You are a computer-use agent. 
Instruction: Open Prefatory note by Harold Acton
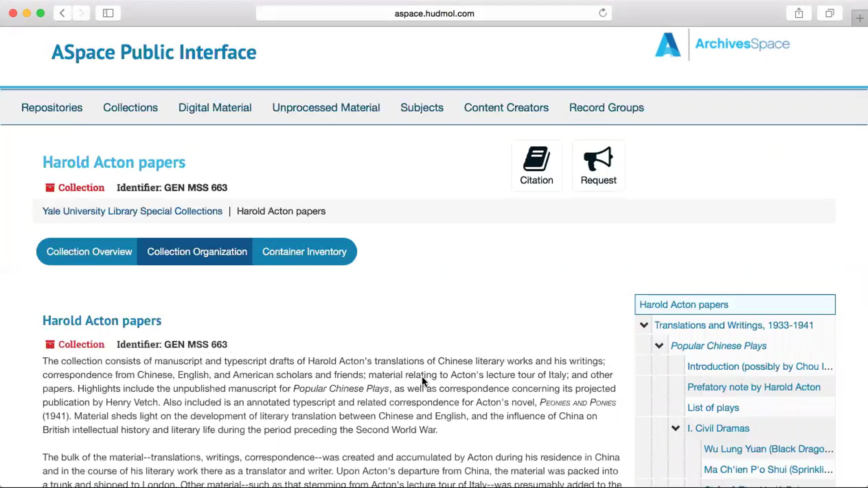coord(754,387)
